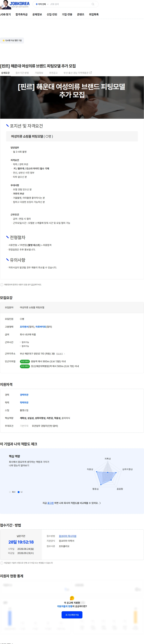Open the 기업·연봉 menu
Viewport: 144px width, 644px height.
pyautogui.click(x=67, y=15)
